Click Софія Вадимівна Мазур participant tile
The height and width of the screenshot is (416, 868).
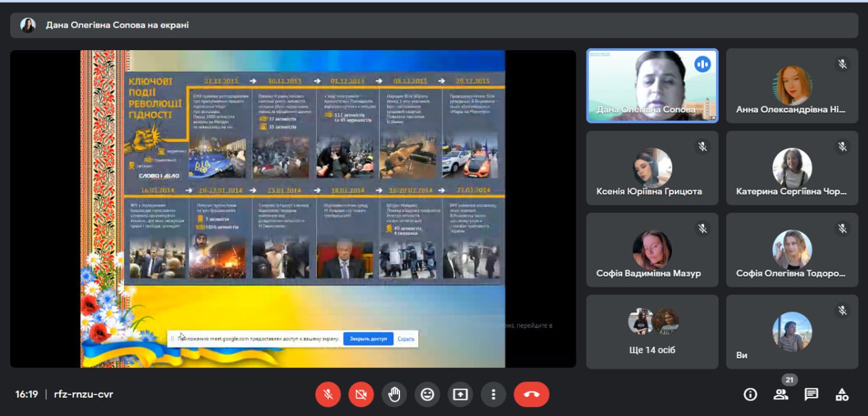tap(652, 250)
